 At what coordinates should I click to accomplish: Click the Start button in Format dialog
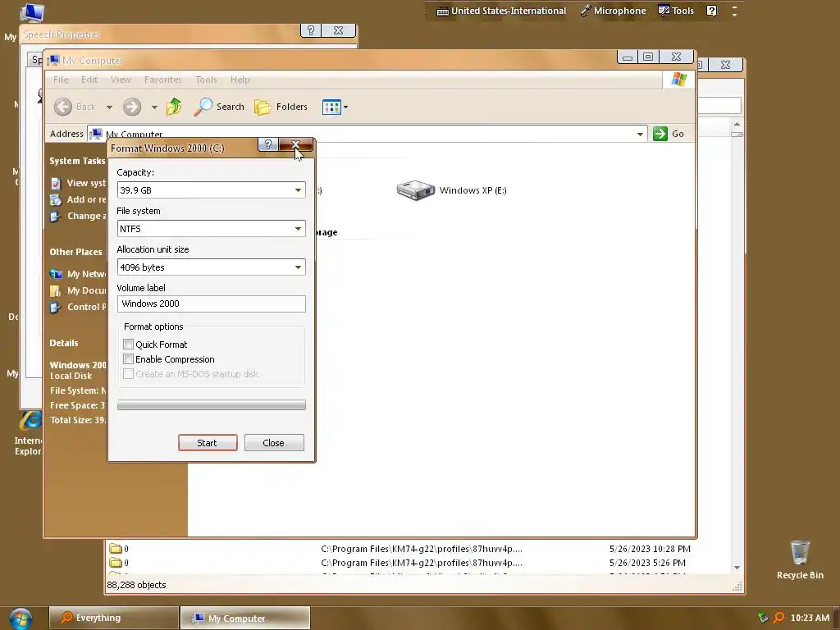[x=208, y=443]
